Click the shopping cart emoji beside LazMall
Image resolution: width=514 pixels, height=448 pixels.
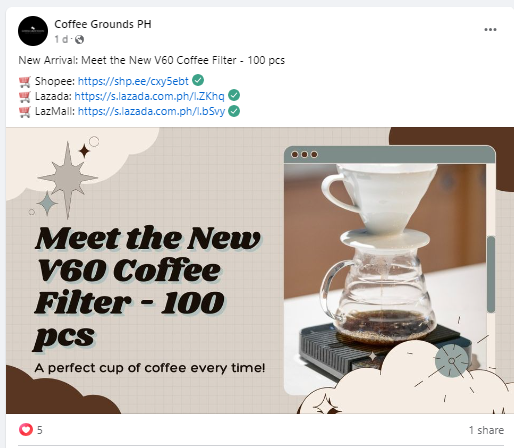coord(25,111)
